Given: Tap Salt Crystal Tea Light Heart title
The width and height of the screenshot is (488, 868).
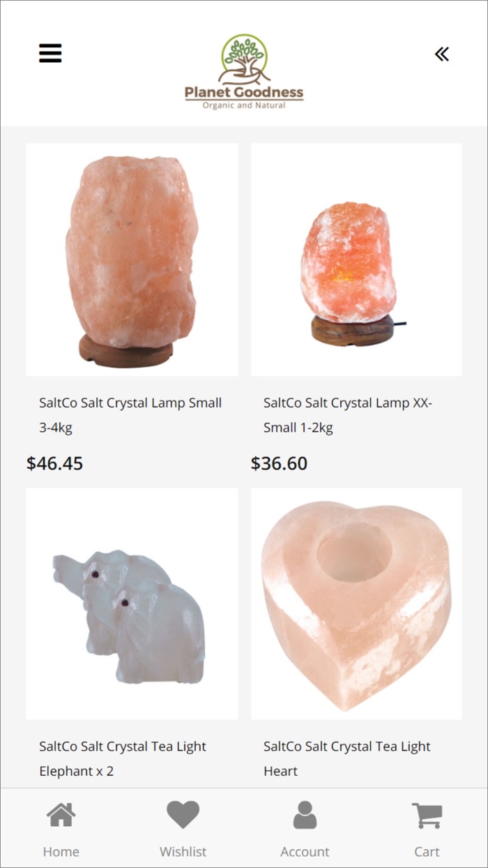Looking at the screenshot, I should [347, 758].
